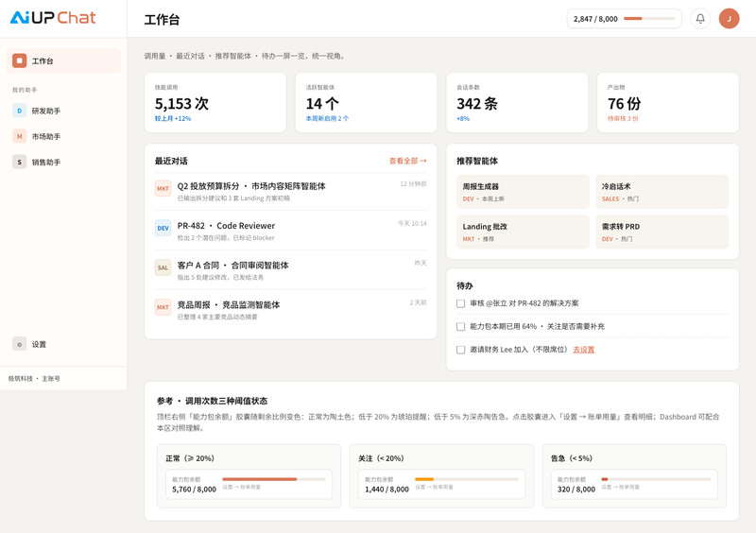The image size is (756, 533).
Task: Open 设置 in the sidebar
Action: pos(63,344)
